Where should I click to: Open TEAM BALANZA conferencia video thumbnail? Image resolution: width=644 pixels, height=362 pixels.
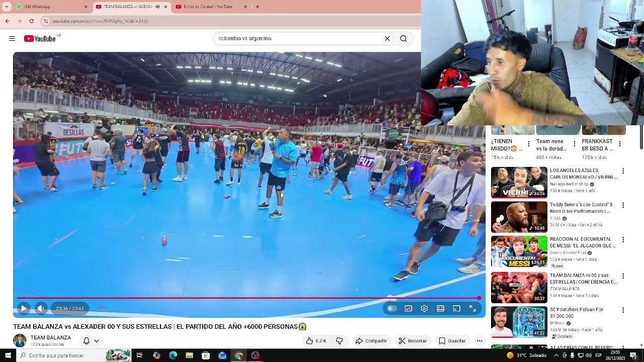pyautogui.click(x=519, y=287)
